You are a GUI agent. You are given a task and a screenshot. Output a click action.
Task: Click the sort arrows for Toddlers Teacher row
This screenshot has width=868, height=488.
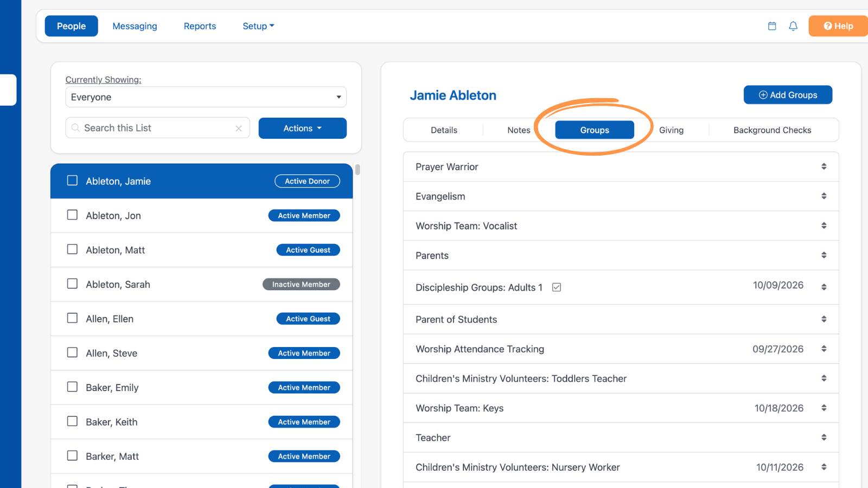[824, 378]
